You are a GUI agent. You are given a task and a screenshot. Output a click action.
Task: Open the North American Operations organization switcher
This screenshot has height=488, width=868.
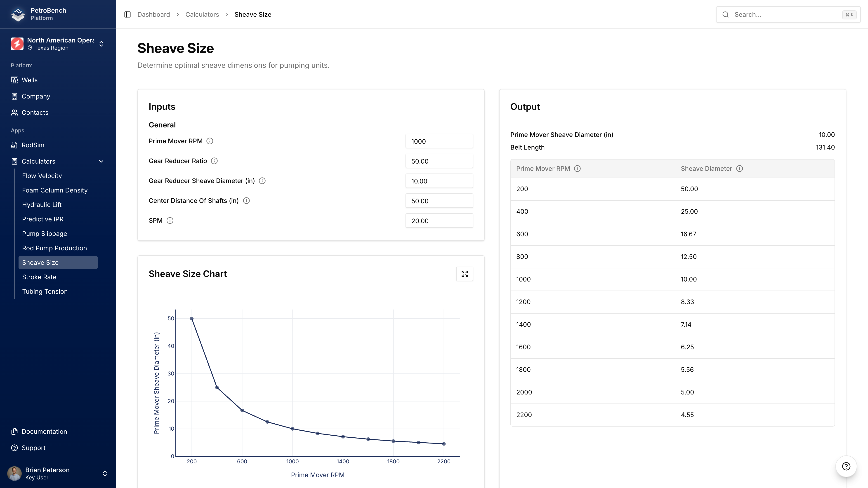tap(57, 44)
